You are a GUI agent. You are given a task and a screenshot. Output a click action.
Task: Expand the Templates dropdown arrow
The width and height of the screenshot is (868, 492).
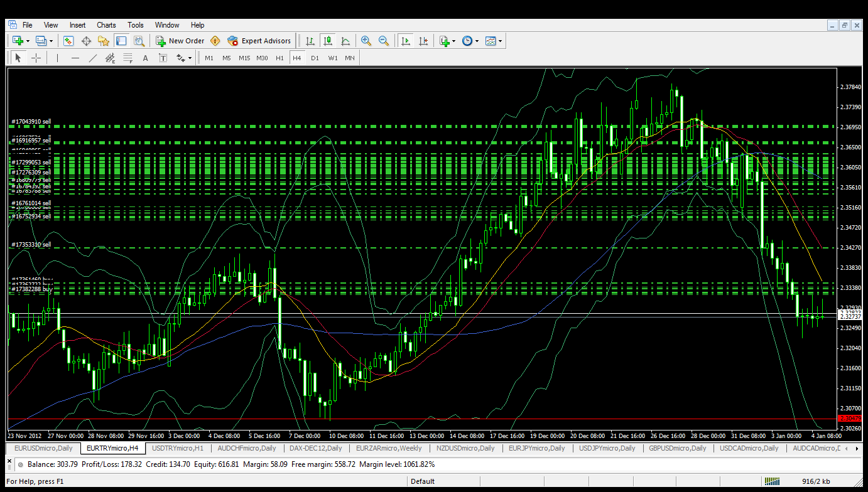[501, 41]
